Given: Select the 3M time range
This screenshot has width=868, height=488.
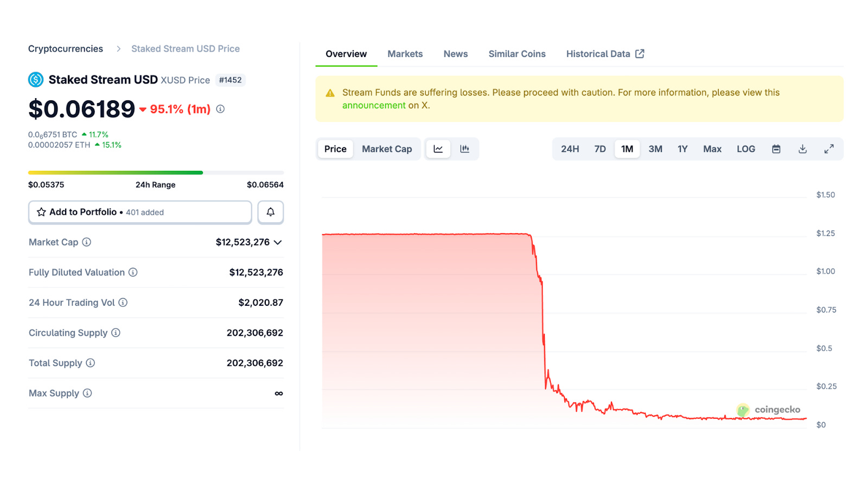Looking at the screenshot, I should coord(655,149).
